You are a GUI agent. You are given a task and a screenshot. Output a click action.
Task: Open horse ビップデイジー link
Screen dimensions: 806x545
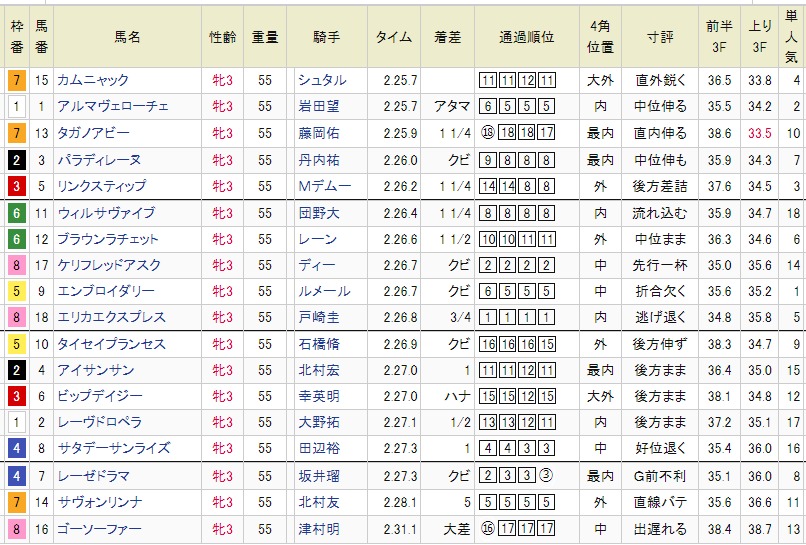pyautogui.click(x=100, y=396)
